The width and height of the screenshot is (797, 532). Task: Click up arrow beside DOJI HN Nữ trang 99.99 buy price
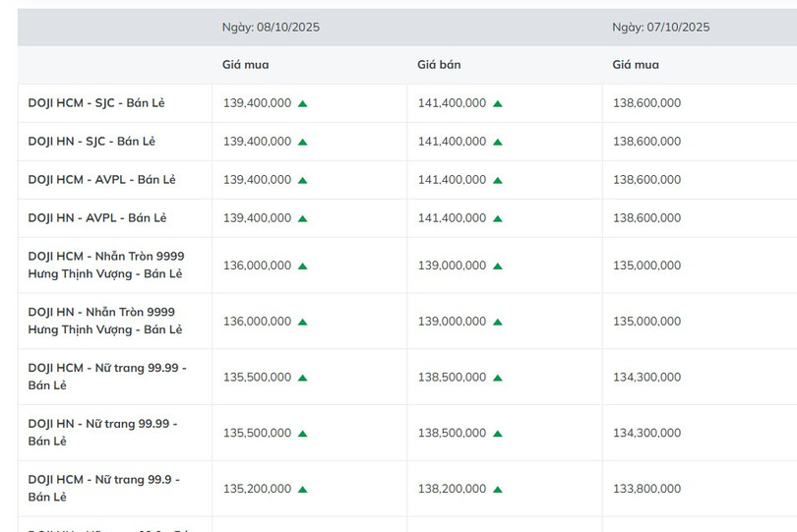(x=302, y=434)
